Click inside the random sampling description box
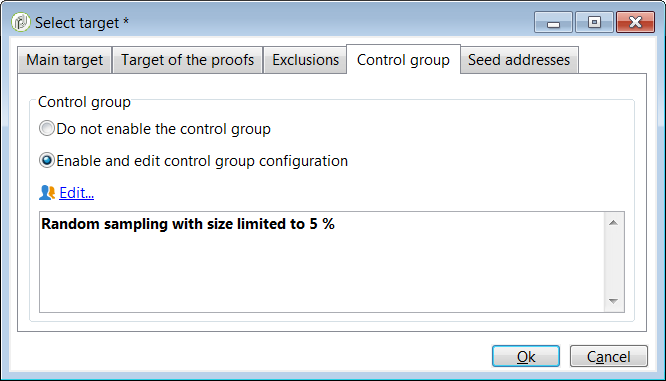 coord(322,262)
